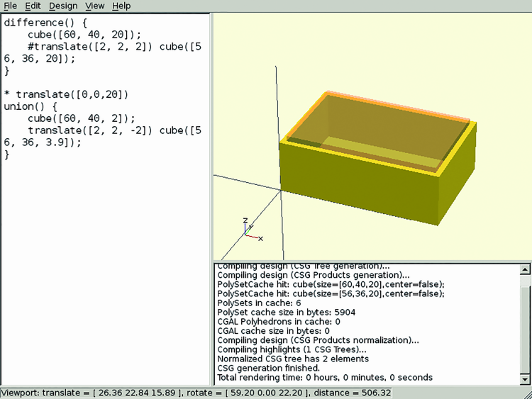Viewport: 532px width, 399px height.
Task: Click the transparent orange highlighted cube top
Action: [x=376, y=124]
